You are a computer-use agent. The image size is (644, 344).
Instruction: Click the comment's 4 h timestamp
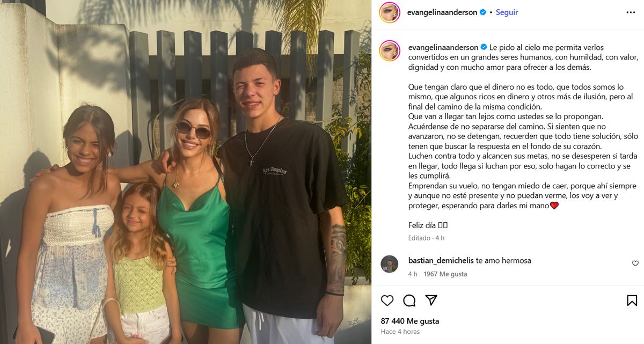[413, 274]
